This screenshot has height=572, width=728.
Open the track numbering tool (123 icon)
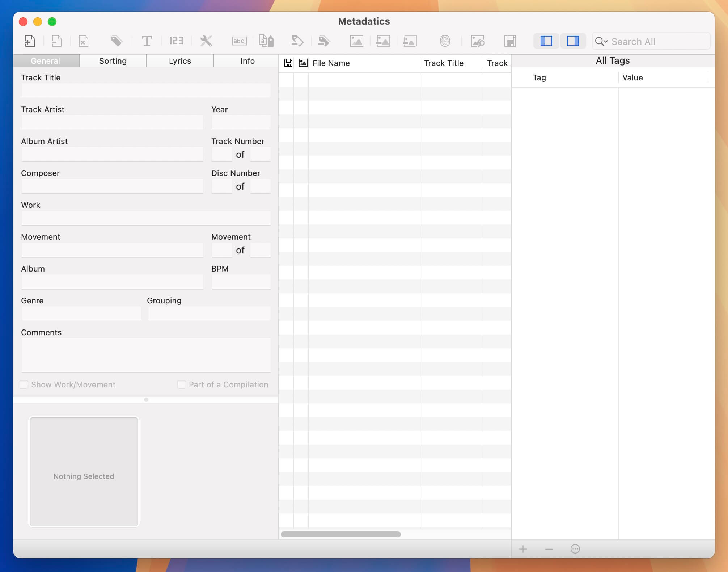pyautogui.click(x=176, y=41)
